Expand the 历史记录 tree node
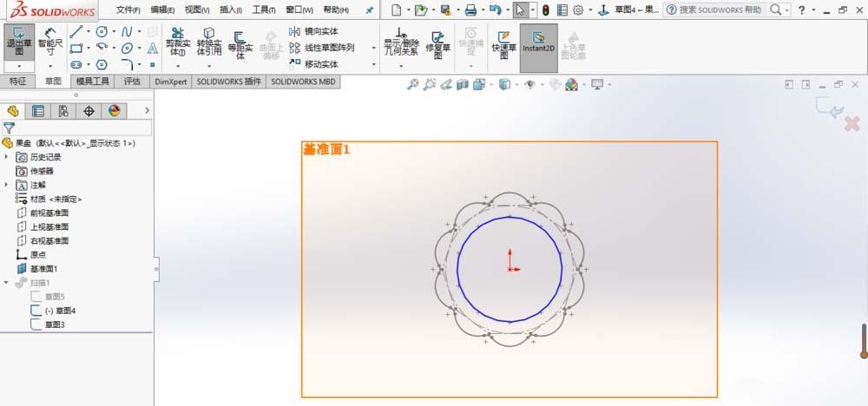The image size is (868, 406). 6,157
